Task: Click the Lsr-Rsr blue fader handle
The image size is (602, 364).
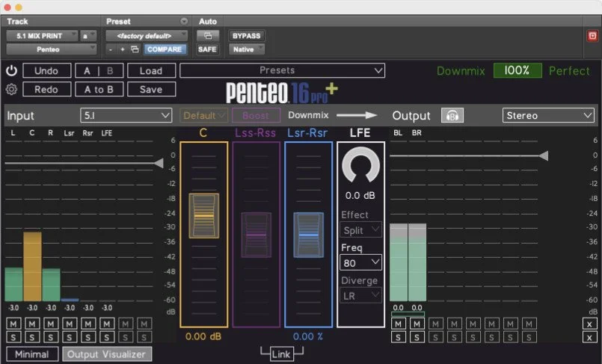Action: point(308,235)
